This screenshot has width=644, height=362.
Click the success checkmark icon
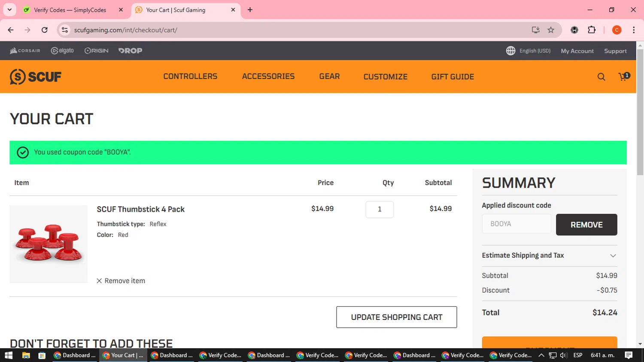(x=23, y=152)
